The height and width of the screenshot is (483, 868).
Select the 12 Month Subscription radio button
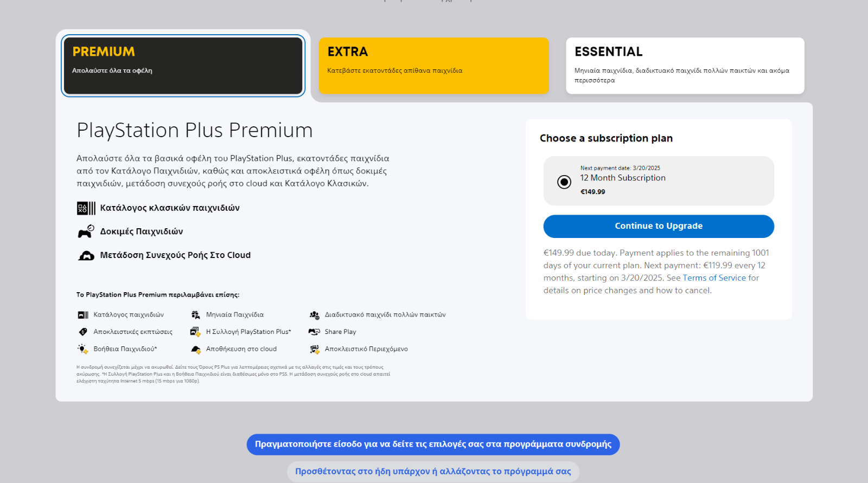pos(564,182)
